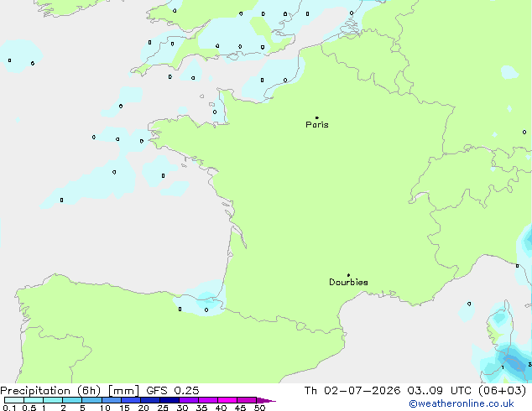Click the 0.1–0.5 mm legend swatch
The height and width of the screenshot is (411, 532).
(14, 400)
